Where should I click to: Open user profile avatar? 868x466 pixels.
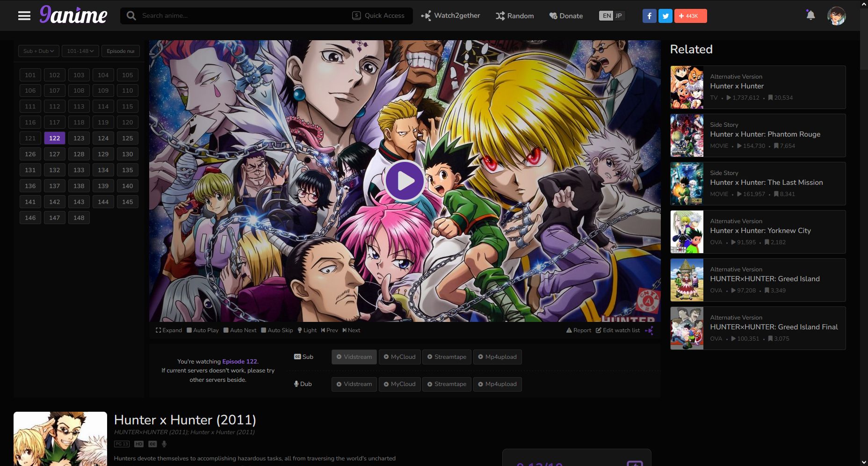pyautogui.click(x=836, y=16)
